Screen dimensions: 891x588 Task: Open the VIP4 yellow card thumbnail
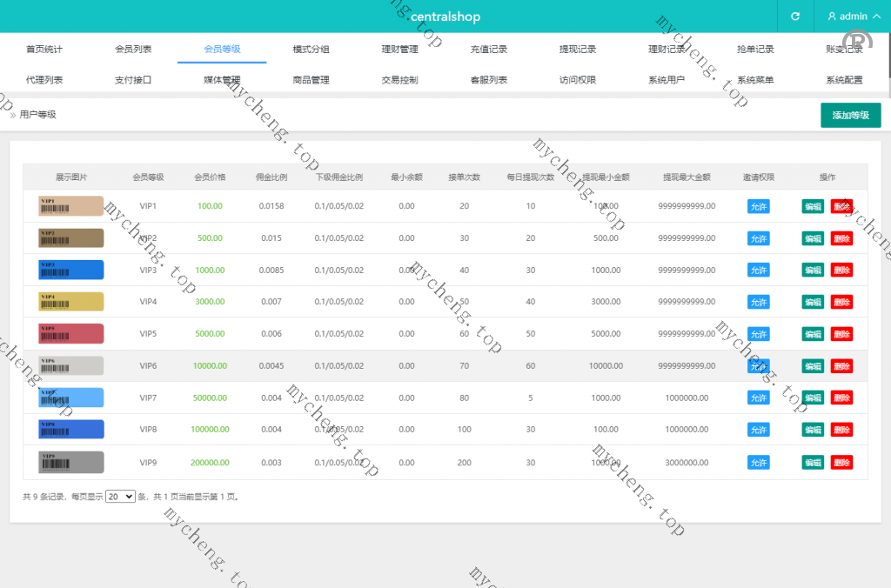(71, 302)
